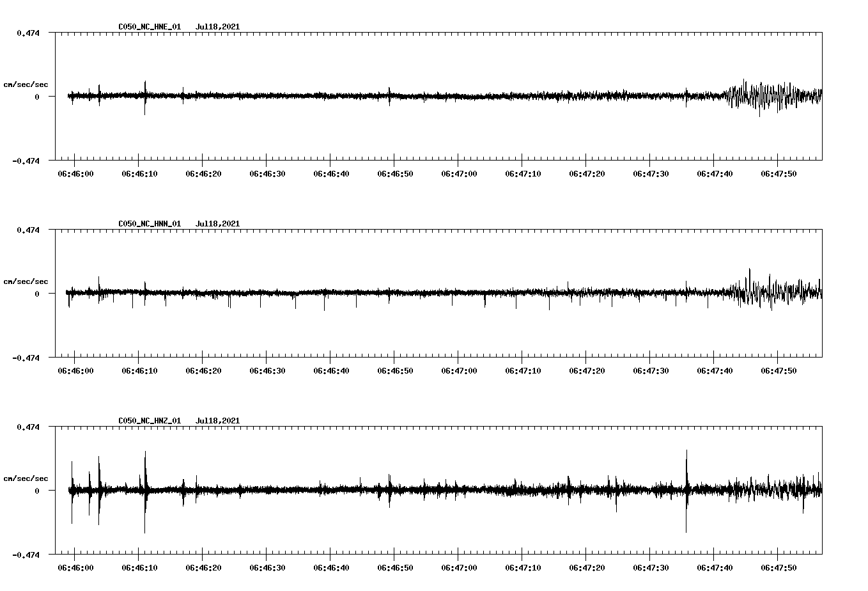Click the HNE spike near 06:46:11
868x591 pixels.
[145, 98]
